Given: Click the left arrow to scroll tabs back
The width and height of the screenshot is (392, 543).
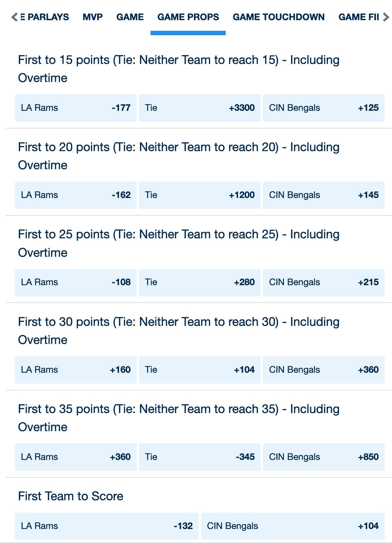Looking at the screenshot, I should (x=14, y=17).
